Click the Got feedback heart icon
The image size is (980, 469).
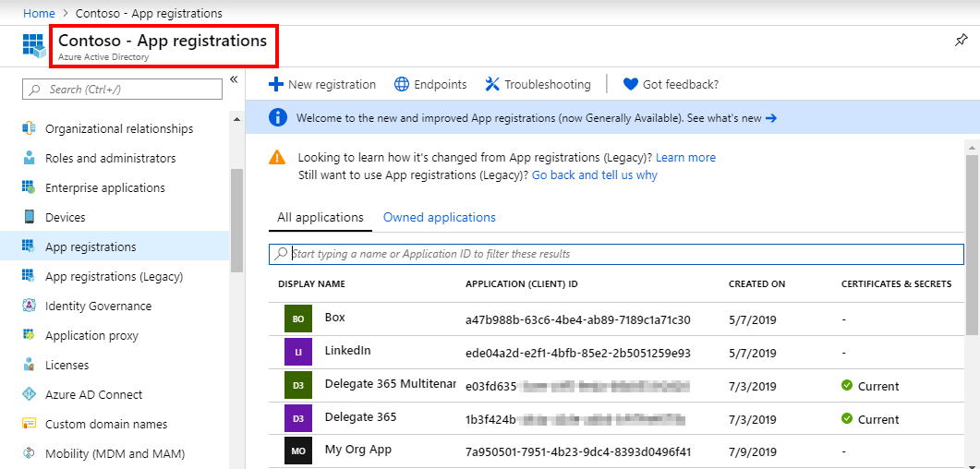(x=631, y=84)
